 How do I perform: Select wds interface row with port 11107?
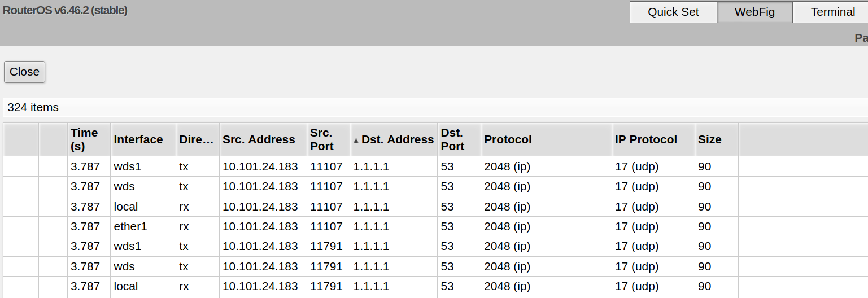pyautogui.click(x=124, y=186)
